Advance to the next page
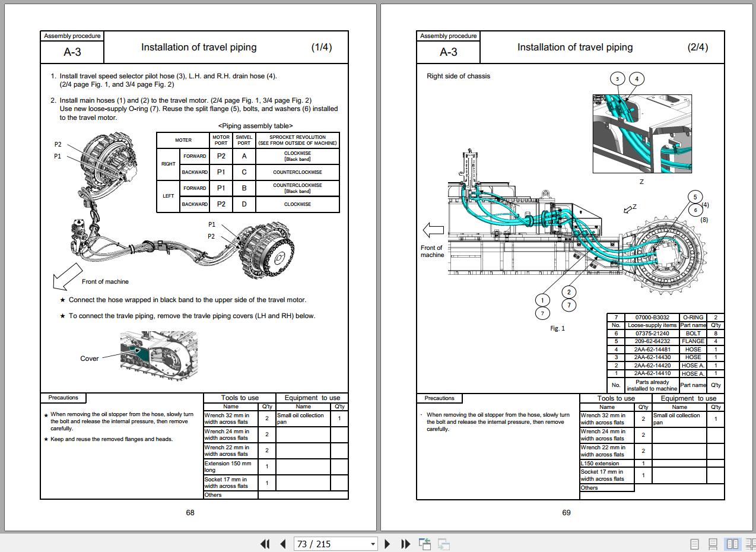This screenshot has height=552, width=756. click(x=387, y=544)
